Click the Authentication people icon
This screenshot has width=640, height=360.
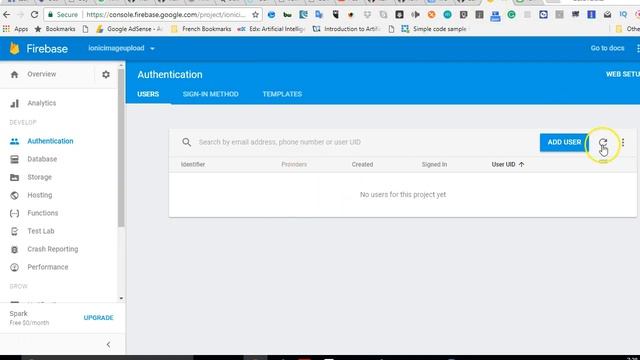15,141
